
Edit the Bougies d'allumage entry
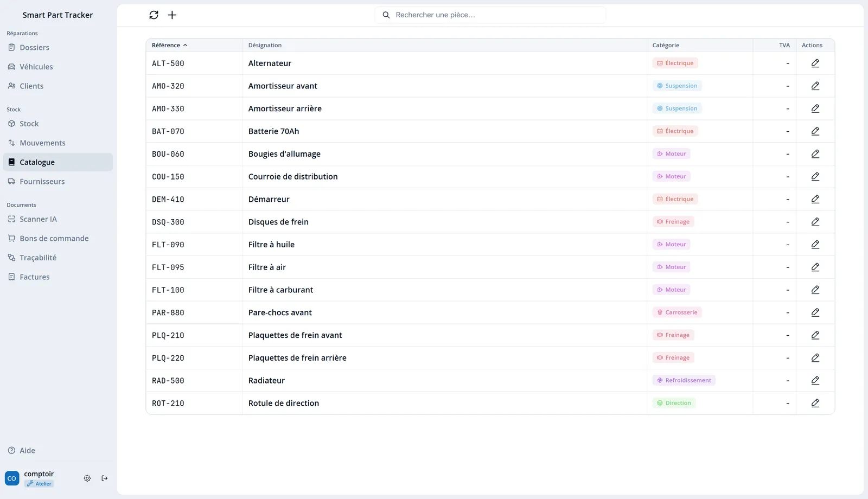click(815, 154)
